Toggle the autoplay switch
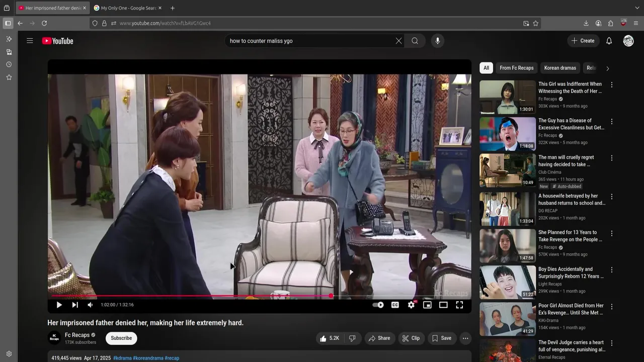This screenshot has width=644, height=362. pos(378,305)
